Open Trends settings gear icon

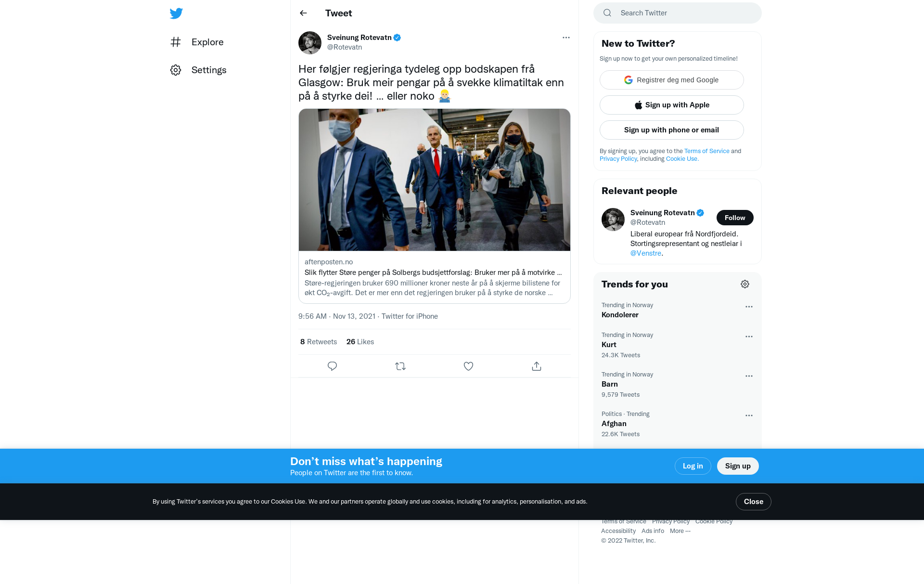(x=745, y=284)
